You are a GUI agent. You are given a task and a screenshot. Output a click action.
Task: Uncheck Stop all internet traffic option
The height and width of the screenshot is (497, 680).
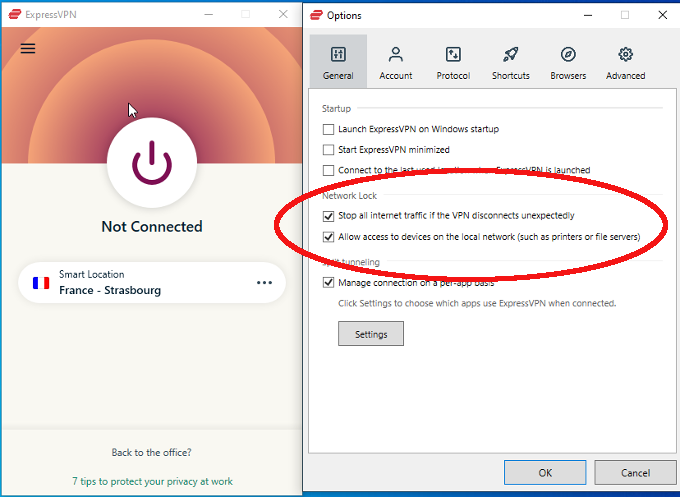click(x=328, y=216)
